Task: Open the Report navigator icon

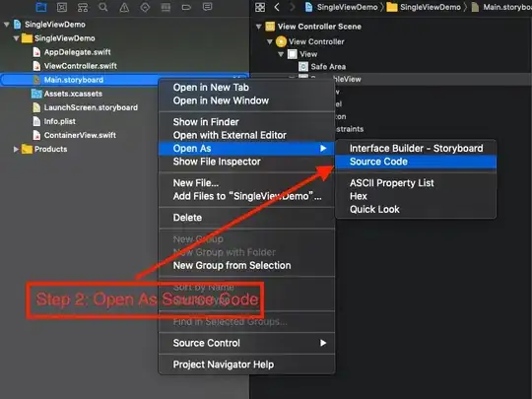Action: click(207, 7)
